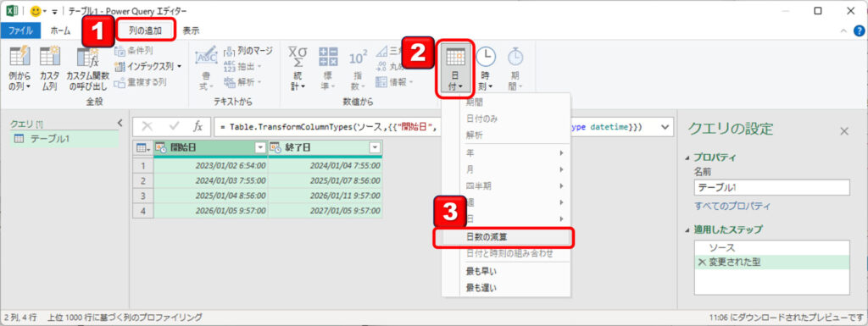This screenshot has height=326, width=868.
Task: Click the Excel app icon in title bar
Action: [12, 10]
